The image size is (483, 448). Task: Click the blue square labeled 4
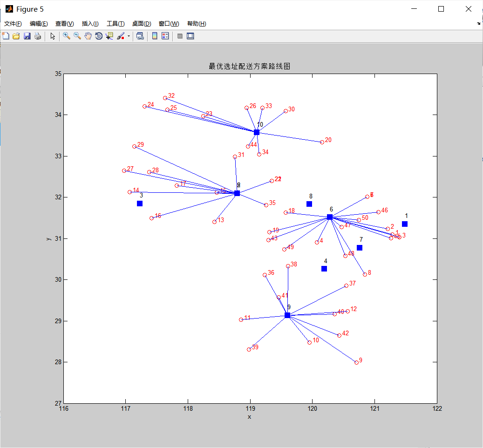pos(324,269)
